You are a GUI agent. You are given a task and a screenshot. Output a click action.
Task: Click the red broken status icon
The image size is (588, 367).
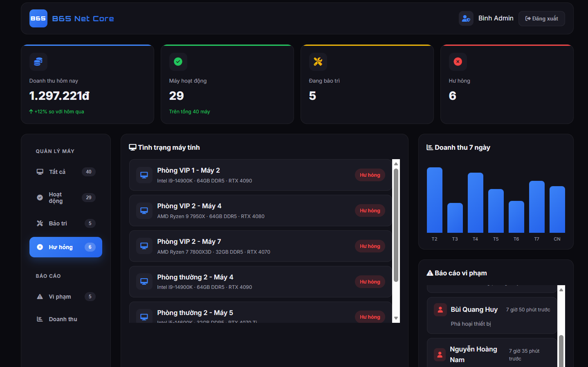click(x=458, y=62)
